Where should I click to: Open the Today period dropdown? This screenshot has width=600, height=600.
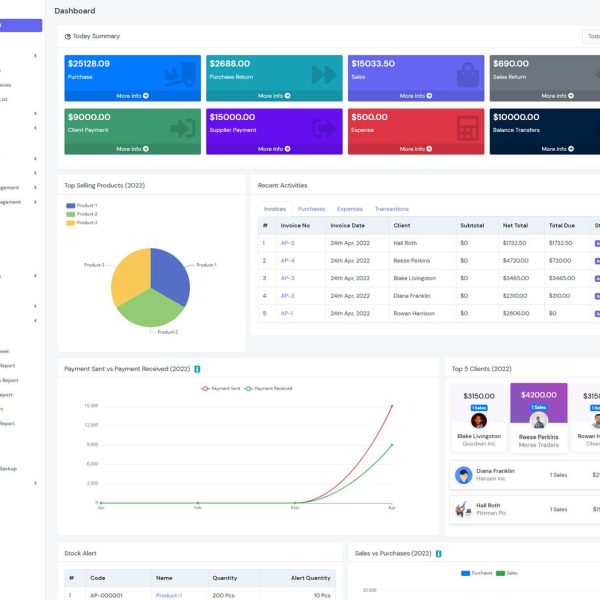591,36
